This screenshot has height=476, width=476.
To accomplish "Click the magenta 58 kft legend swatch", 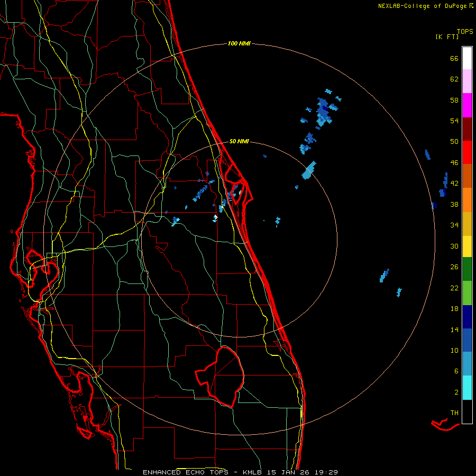I will pyautogui.click(x=467, y=105).
